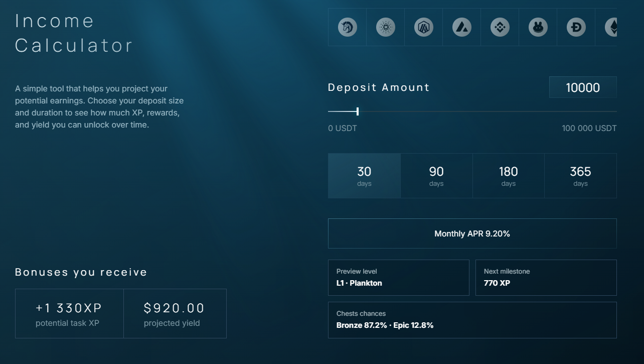
Task: Pick the Avalanche token icon
Action: (462, 27)
